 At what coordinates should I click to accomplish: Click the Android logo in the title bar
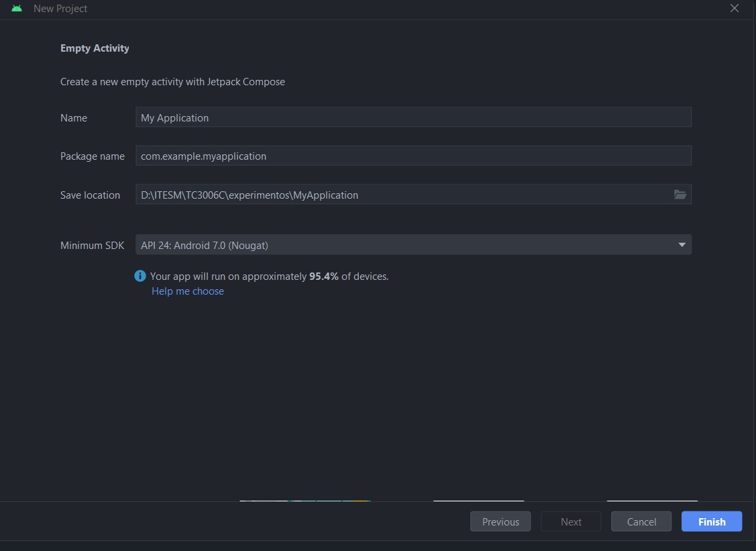coord(17,9)
